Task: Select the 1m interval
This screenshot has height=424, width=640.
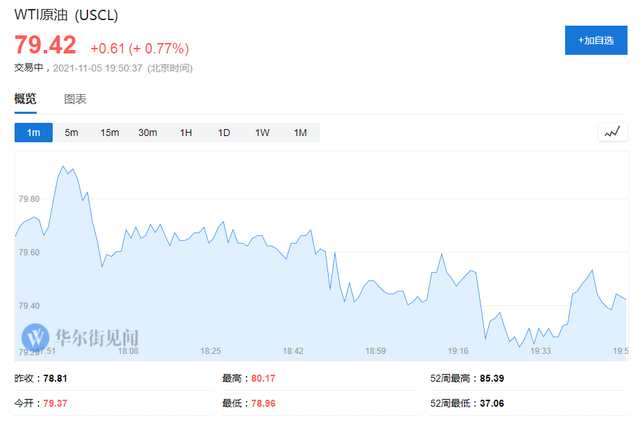Action: [x=33, y=133]
